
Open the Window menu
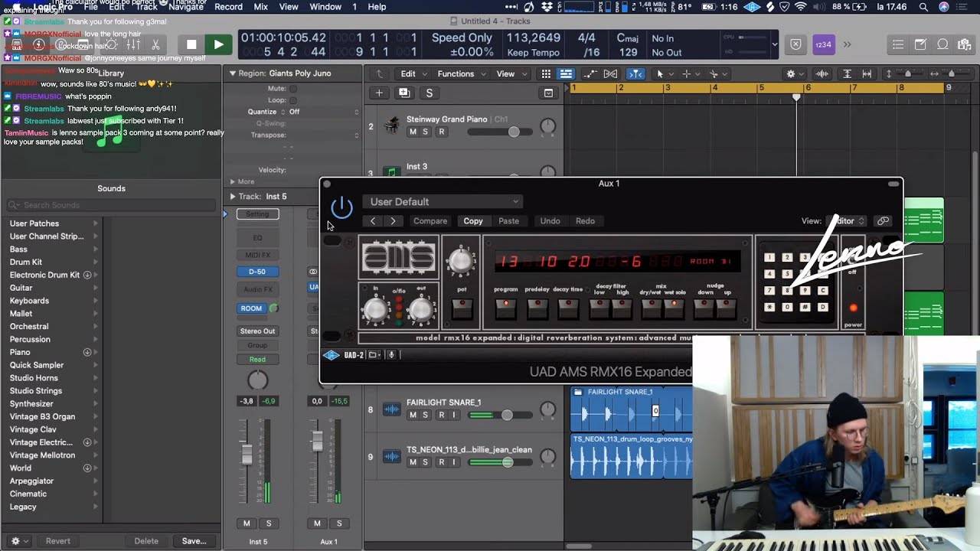point(325,7)
